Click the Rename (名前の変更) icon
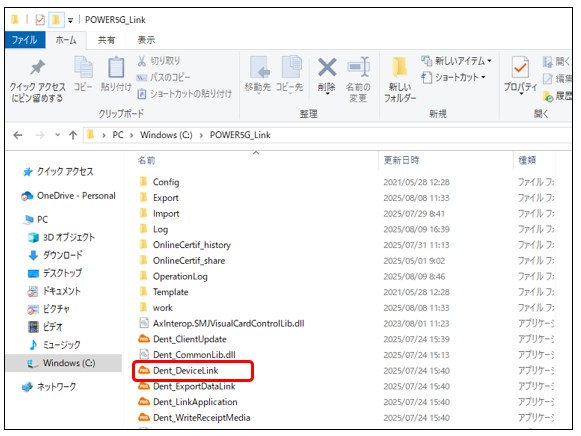Viewport: 581px width, 436px height. 358,67
